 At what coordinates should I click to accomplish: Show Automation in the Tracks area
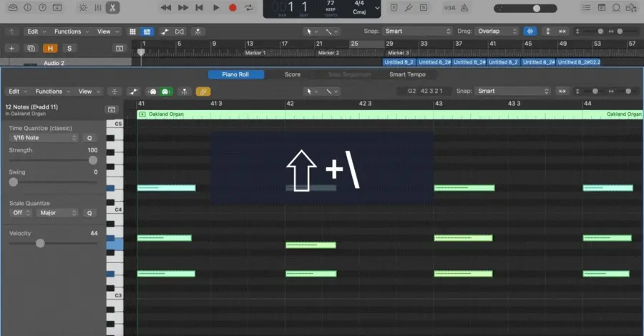[x=165, y=31]
